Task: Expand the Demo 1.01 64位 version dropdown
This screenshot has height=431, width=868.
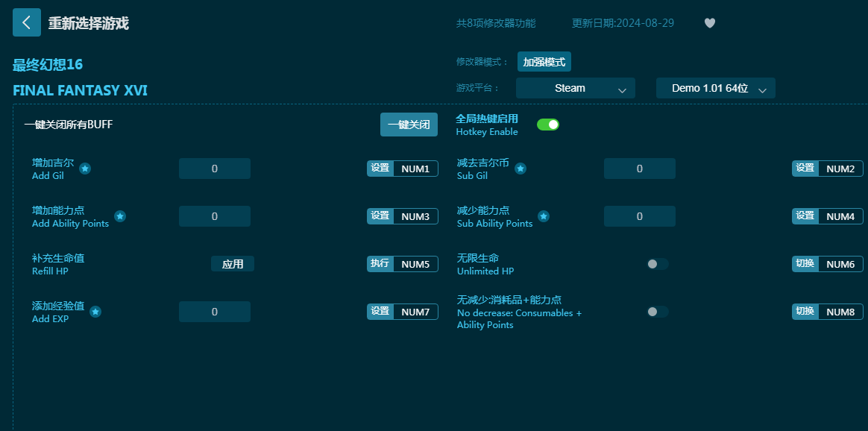Action: click(x=715, y=88)
